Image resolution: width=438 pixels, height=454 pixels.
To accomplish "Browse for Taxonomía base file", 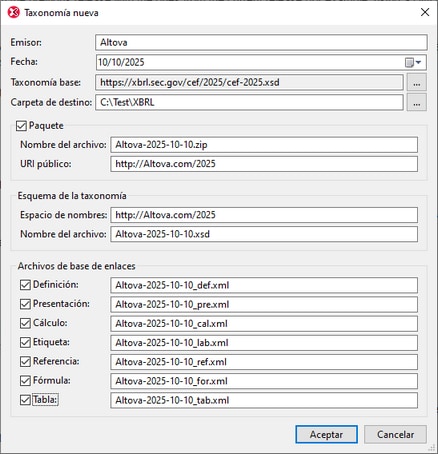I will (x=416, y=83).
